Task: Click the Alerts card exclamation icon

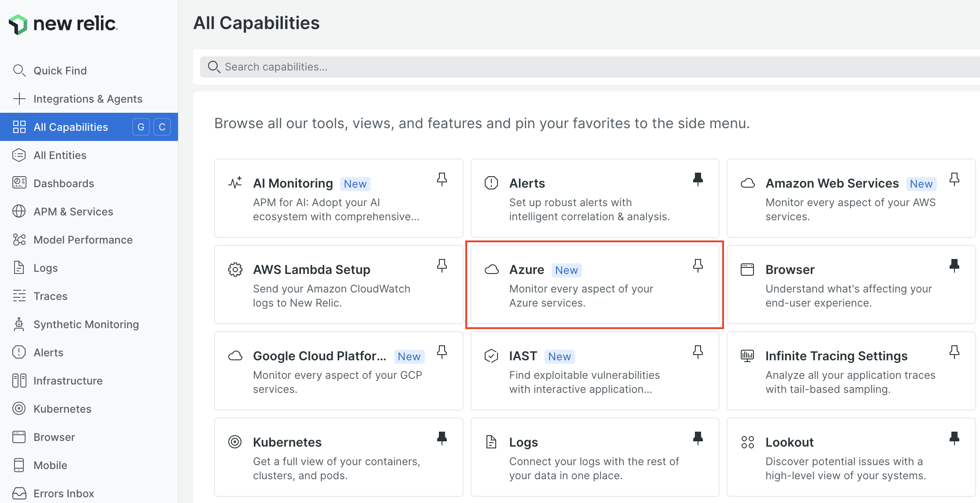Action: [491, 182]
